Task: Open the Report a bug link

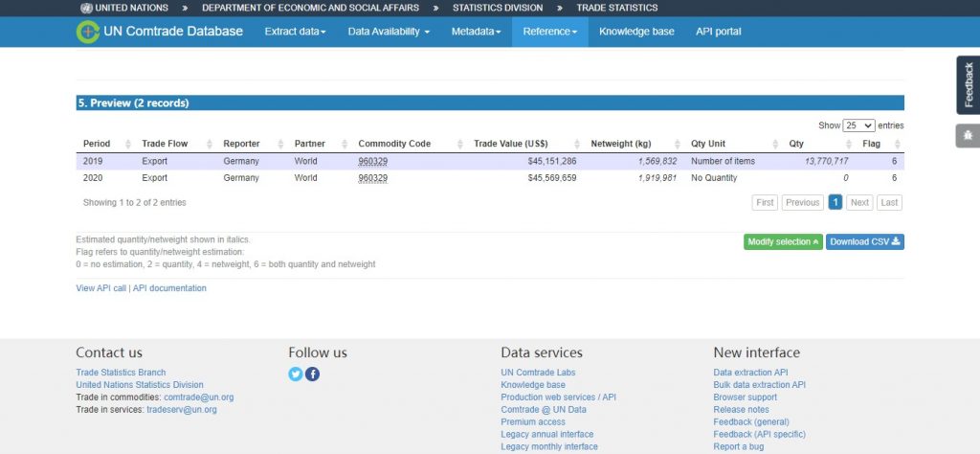Action: coord(739,447)
